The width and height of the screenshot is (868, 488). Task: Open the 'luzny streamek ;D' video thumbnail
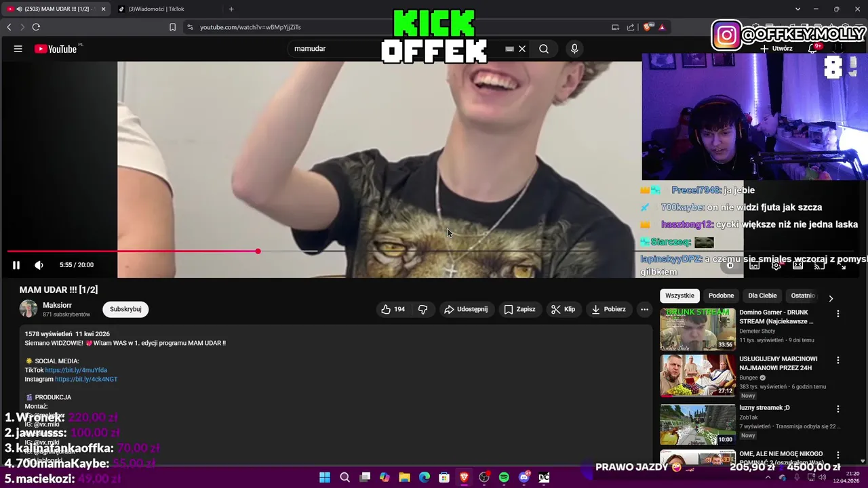pos(698,424)
